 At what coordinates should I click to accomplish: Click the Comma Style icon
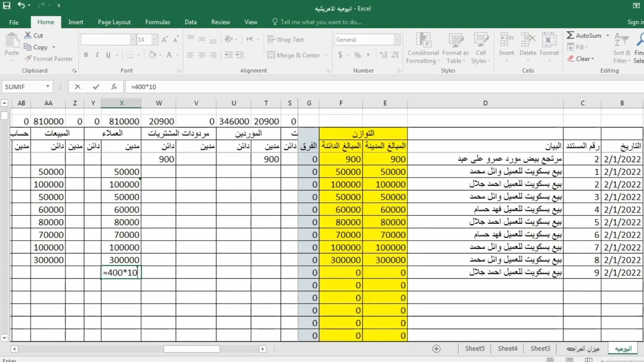(369, 55)
